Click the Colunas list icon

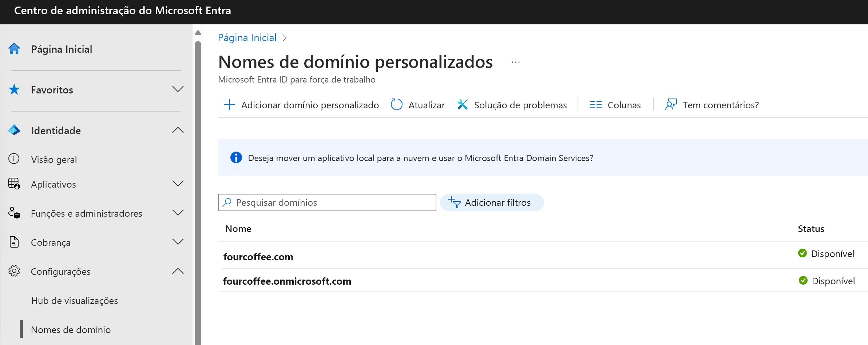[596, 105]
